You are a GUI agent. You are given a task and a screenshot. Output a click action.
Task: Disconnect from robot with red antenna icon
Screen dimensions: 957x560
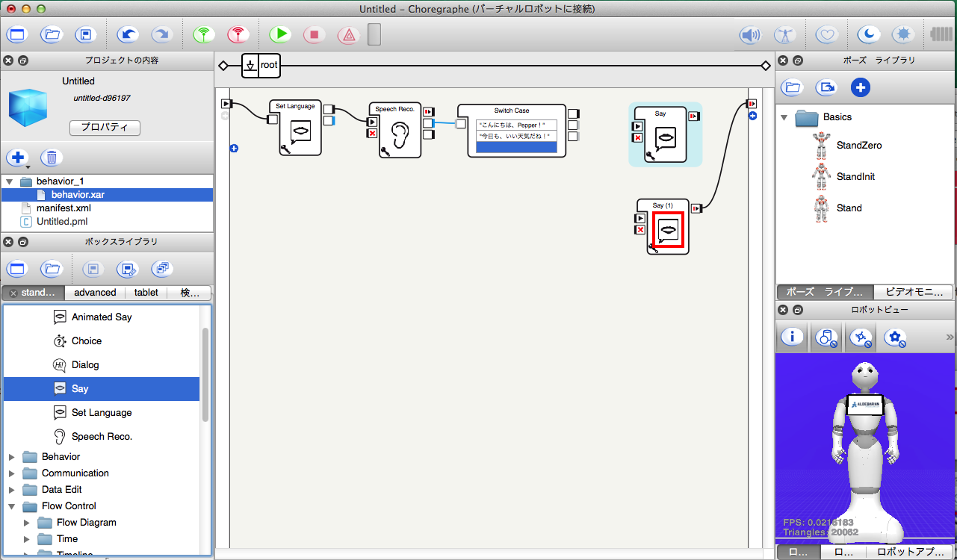(238, 34)
